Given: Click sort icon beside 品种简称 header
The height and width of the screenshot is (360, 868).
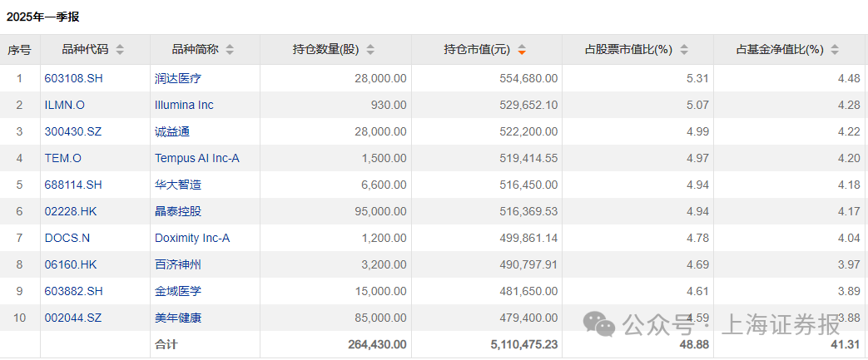Looking at the screenshot, I should (x=230, y=50).
